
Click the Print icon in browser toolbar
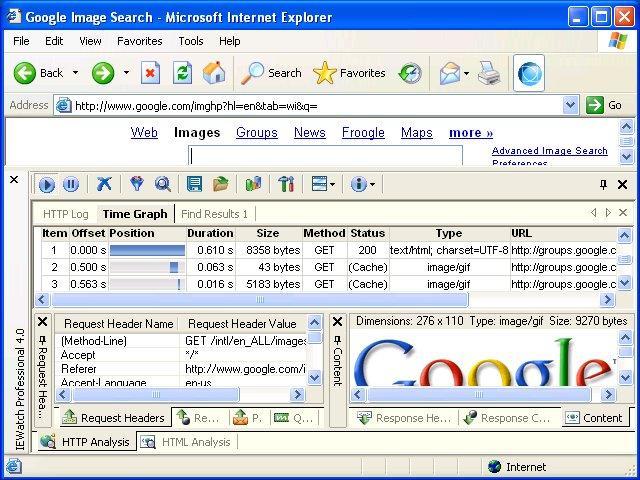point(489,73)
